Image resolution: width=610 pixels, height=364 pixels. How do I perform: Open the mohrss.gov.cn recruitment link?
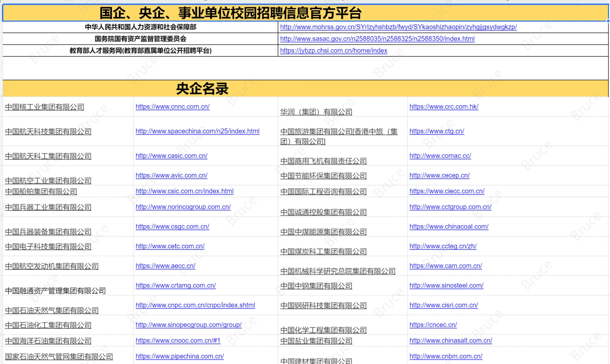398,27
